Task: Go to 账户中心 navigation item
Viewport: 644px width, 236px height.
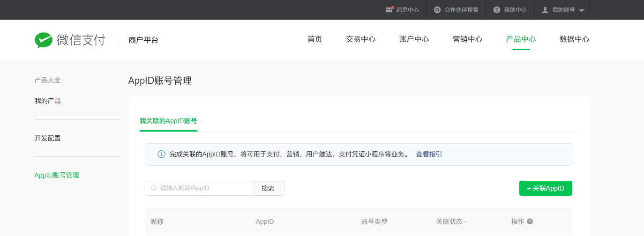Action: (x=414, y=39)
